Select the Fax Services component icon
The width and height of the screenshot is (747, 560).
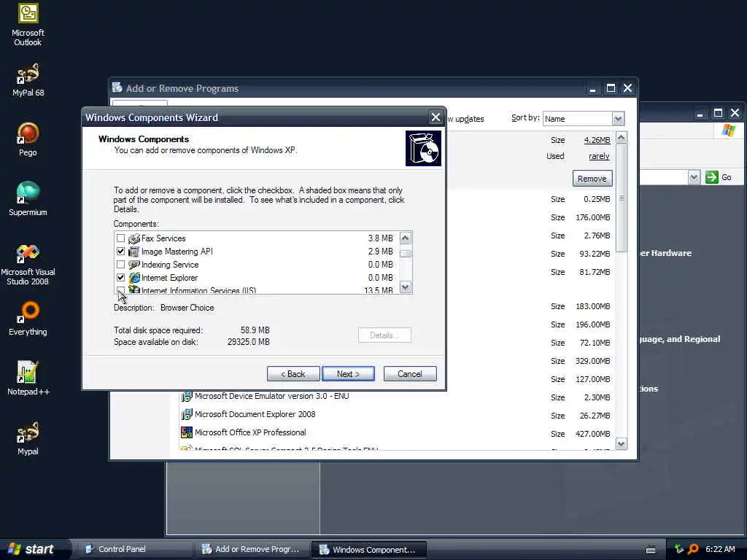click(134, 238)
